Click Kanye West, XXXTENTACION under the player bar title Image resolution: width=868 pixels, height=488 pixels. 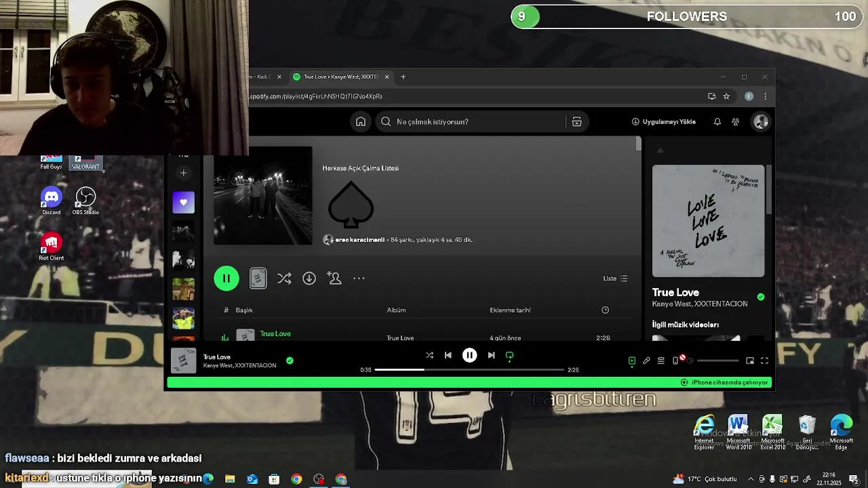239,365
